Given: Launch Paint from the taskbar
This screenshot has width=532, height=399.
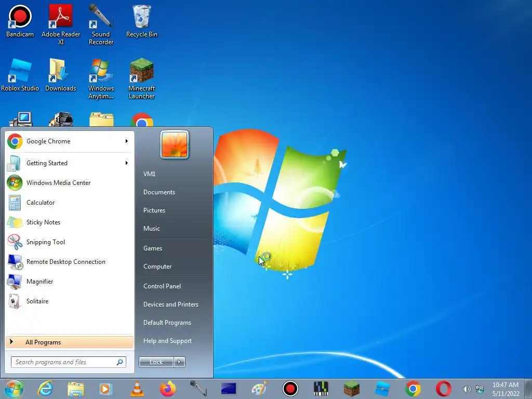Looking at the screenshot, I should coord(260,389).
